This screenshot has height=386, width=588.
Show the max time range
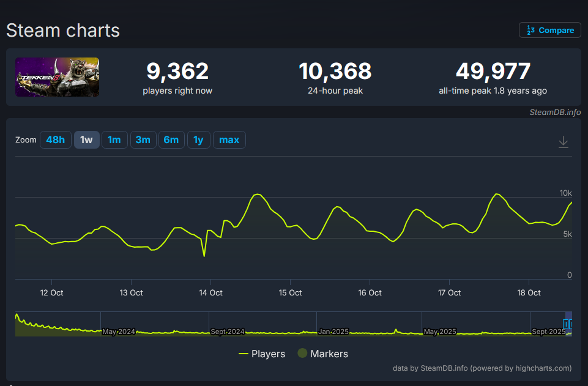tap(229, 140)
